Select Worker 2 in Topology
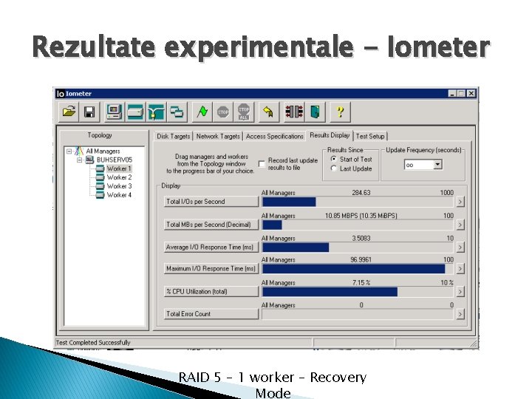The height and width of the screenshot is (399, 532). [x=119, y=177]
